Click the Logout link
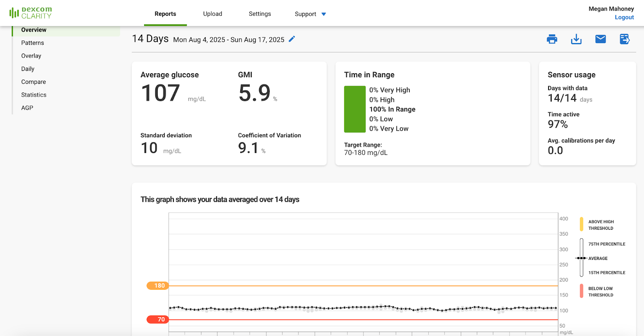Viewport: 644px width, 336px height. [624, 17]
